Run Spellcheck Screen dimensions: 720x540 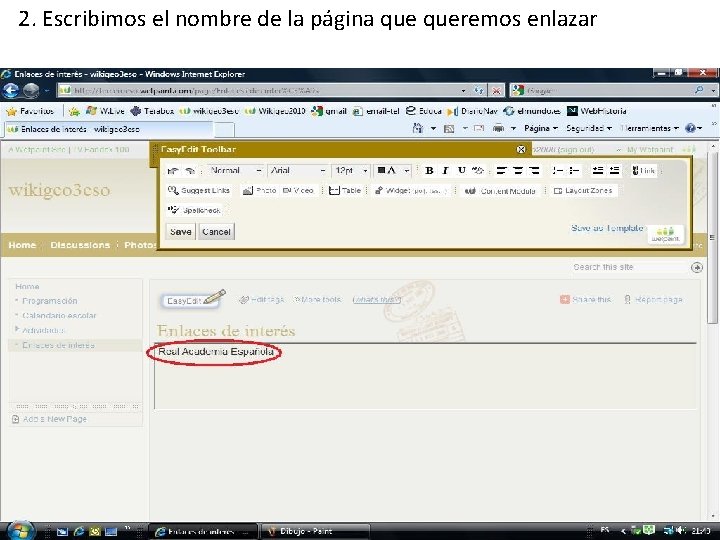pos(194,210)
